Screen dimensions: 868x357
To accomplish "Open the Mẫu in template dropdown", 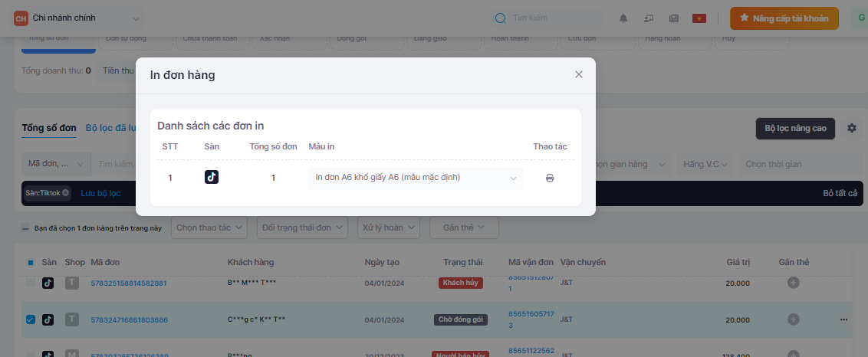I will 416,178.
